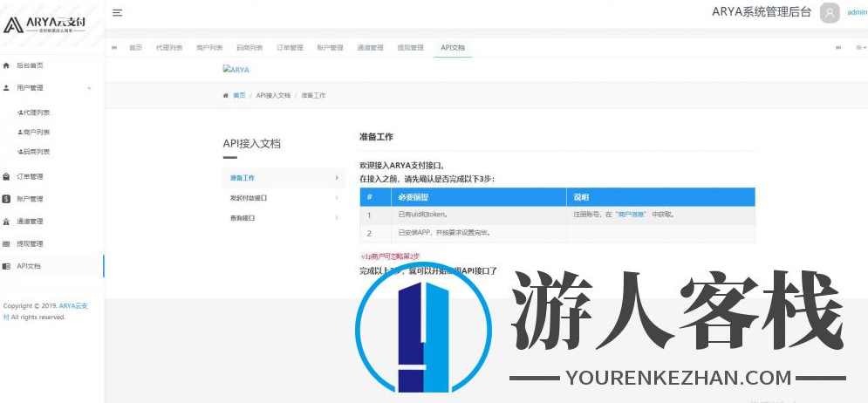Switch to the 账户管理 tab

pos(330,48)
